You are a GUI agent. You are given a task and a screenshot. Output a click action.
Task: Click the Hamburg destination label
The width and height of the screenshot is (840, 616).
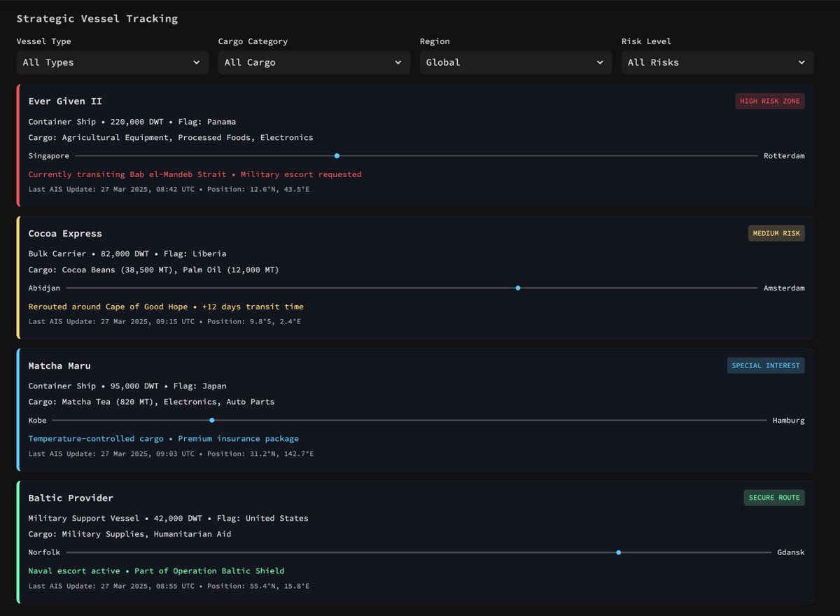coord(789,420)
